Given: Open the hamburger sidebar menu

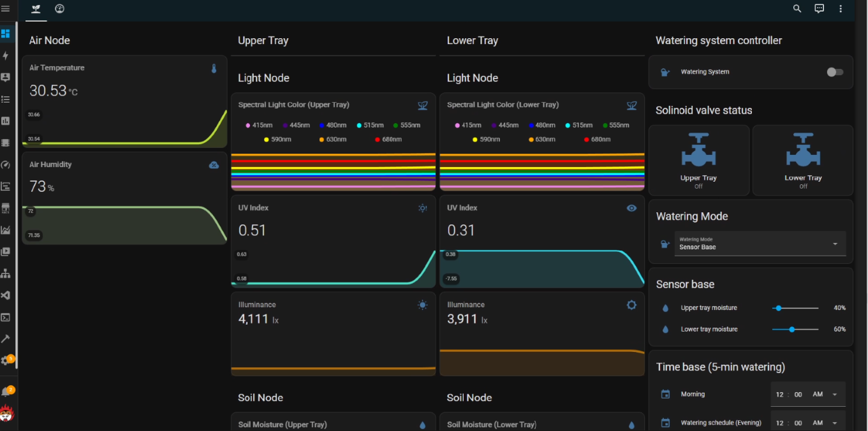Looking at the screenshot, I should (x=6, y=9).
